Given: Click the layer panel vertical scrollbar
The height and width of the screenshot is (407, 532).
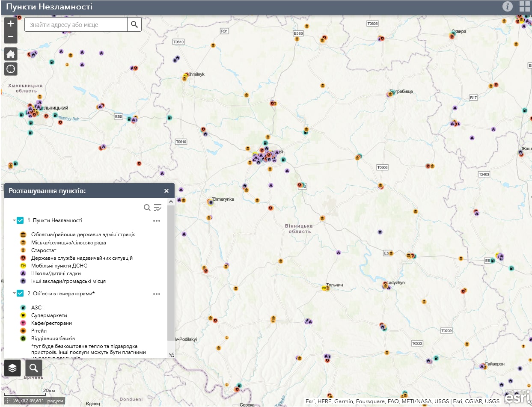Looking at the screenshot, I should [x=171, y=273].
